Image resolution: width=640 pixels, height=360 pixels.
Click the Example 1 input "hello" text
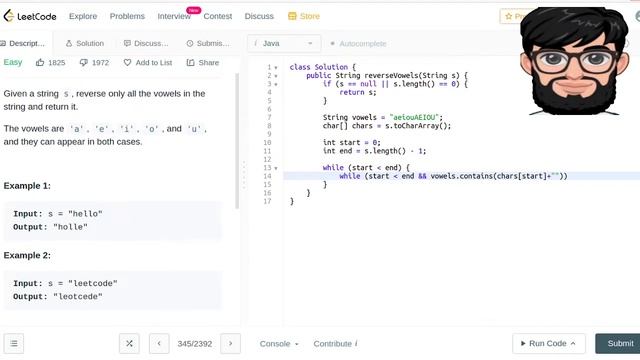tap(85, 214)
